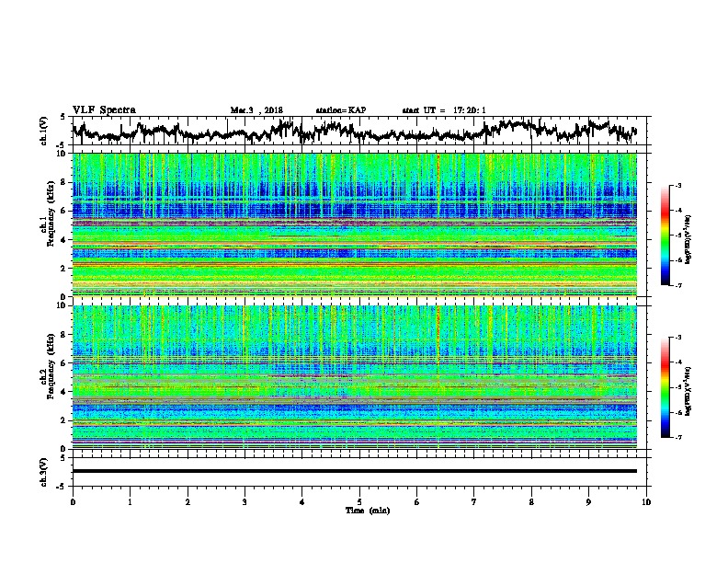Click time axis tick label "7"
The height and width of the screenshot is (563, 728).
[474, 502]
